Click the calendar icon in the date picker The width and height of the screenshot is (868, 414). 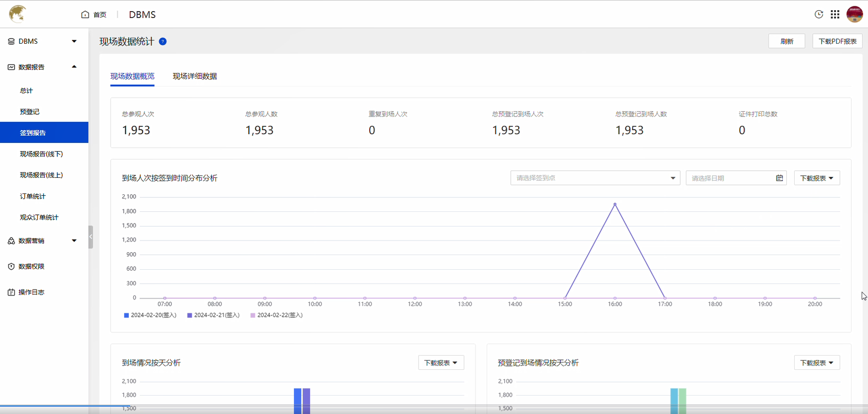[780, 178]
